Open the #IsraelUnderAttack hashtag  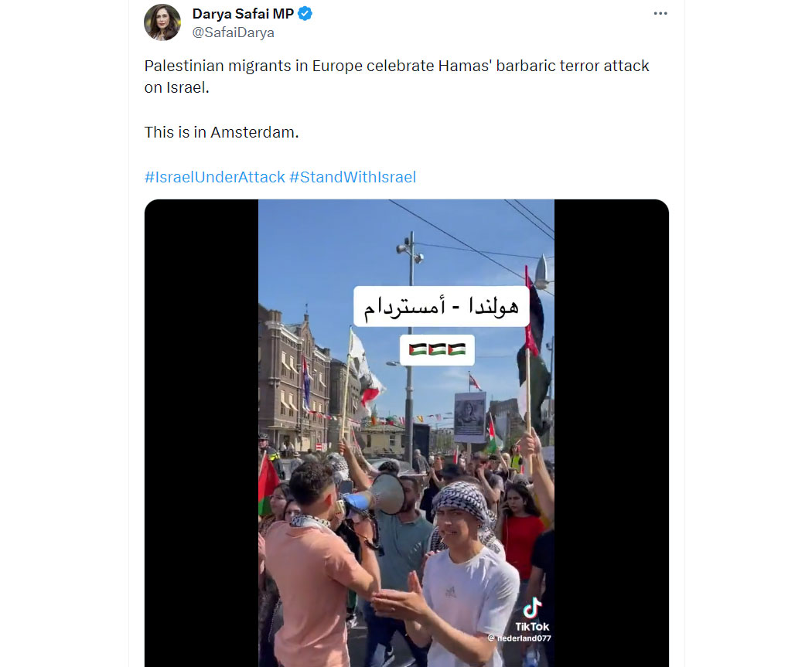(x=214, y=177)
